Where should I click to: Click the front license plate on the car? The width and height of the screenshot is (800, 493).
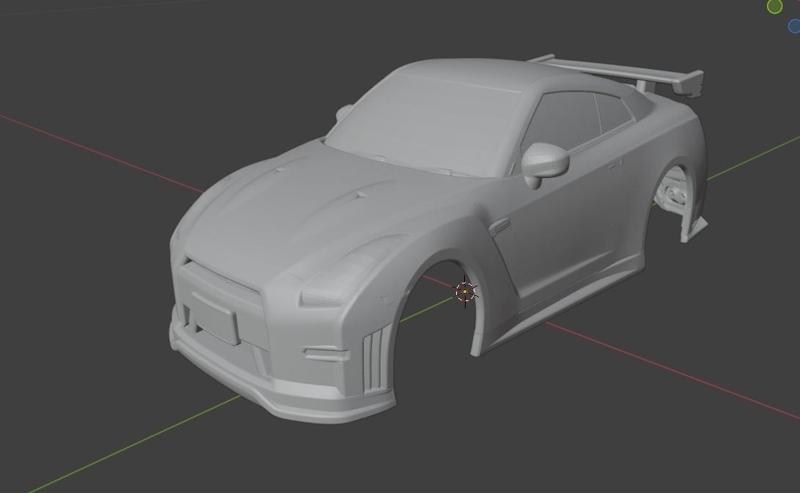pyautogui.click(x=215, y=318)
